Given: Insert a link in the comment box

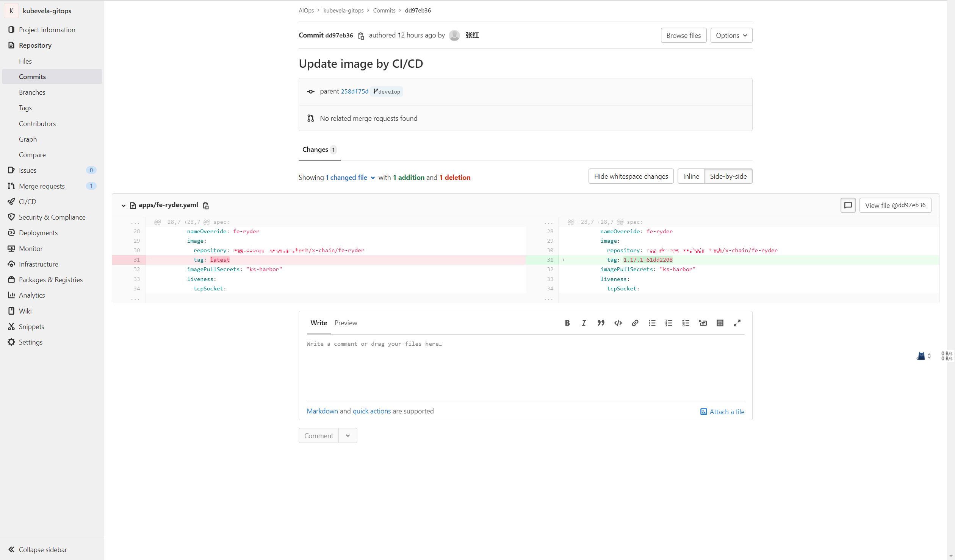Looking at the screenshot, I should click(635, 323).
